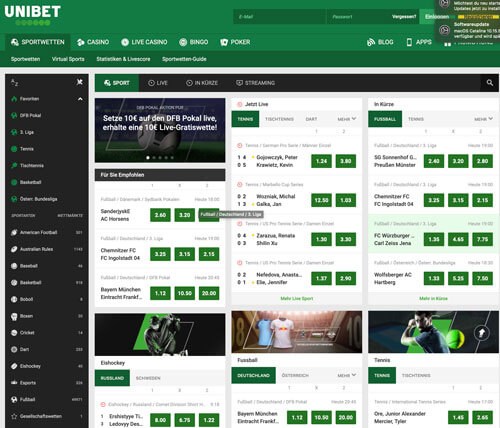Viewport: 500px width, 428px height.
Task: Select Schweden tab under Eishockey
Action: [148, 378]
